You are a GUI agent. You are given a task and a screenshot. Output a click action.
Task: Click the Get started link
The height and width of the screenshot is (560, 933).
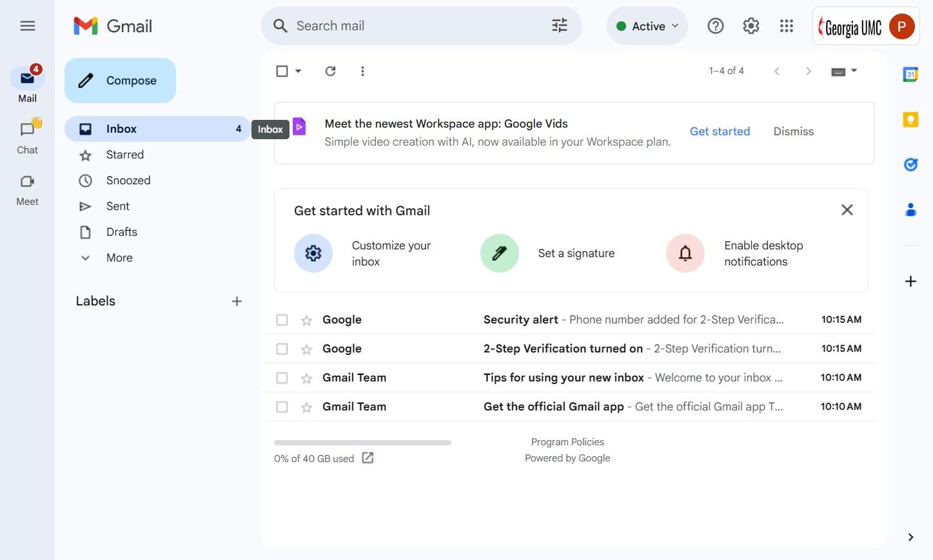click(x=720, y=131)
